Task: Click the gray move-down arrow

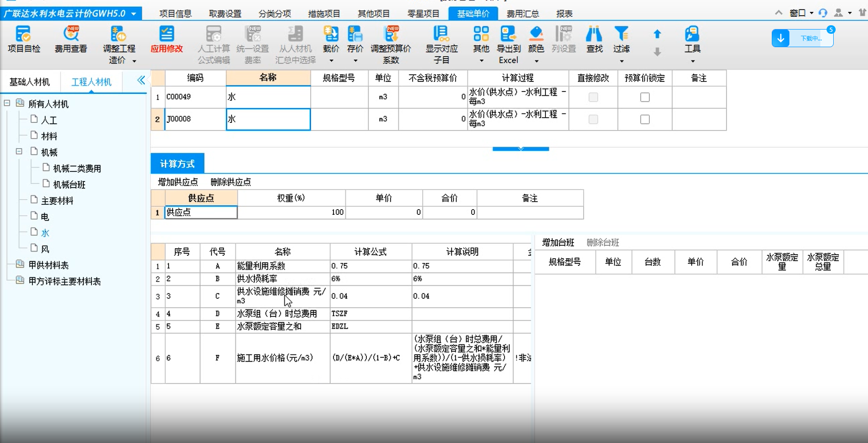Action: 657,51
